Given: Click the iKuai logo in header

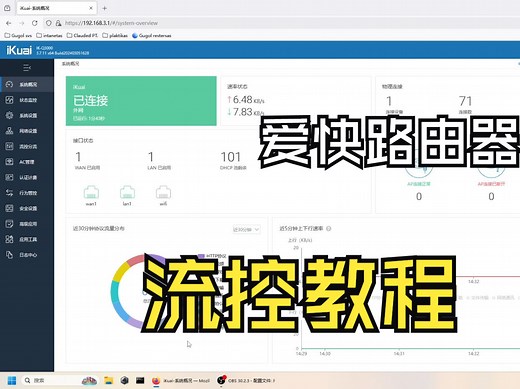Looking at the screenshot, I should 19,50.
